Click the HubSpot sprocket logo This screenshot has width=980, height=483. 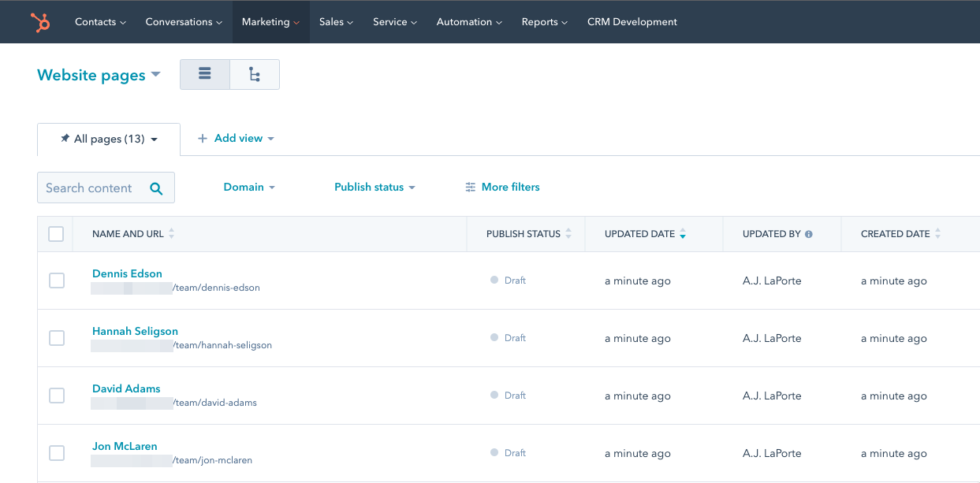(39, 21)
